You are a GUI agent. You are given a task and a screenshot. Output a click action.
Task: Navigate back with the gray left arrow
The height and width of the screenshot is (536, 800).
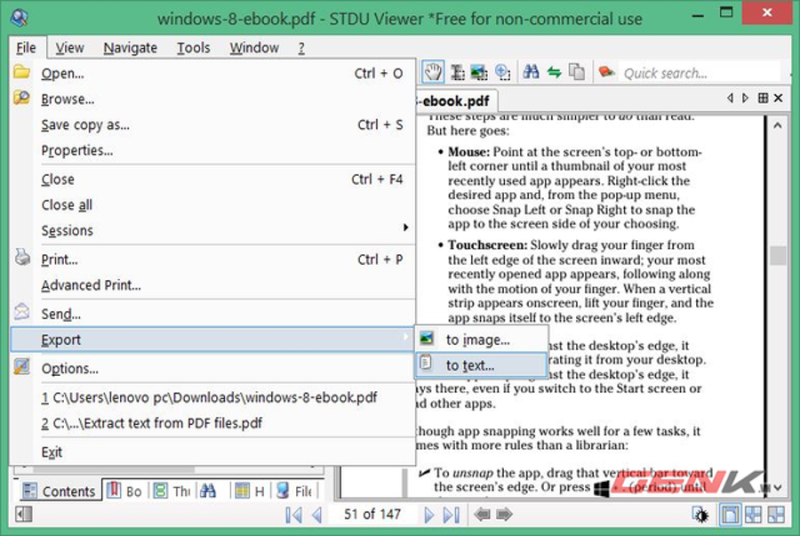[x=482, y=514]
